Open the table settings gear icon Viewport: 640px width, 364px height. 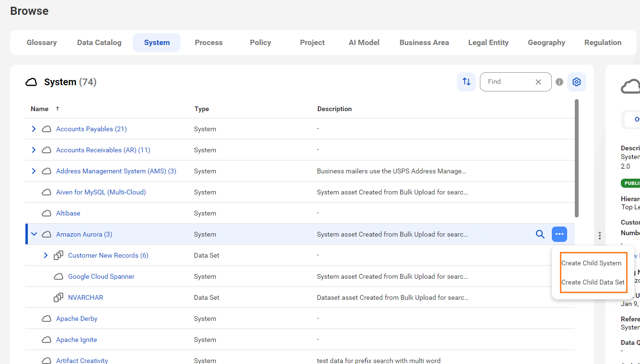pyautogui.click(x=577, y=82)
